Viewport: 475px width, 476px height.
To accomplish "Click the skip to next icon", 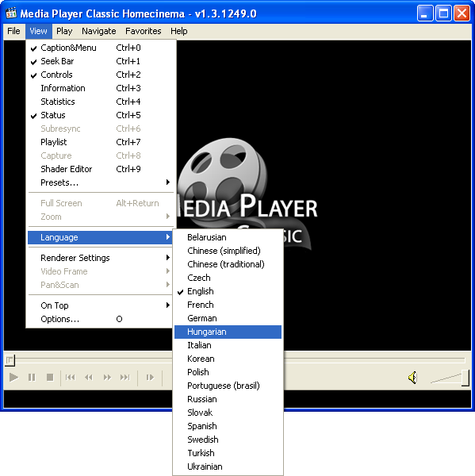I will click(125, 378).
